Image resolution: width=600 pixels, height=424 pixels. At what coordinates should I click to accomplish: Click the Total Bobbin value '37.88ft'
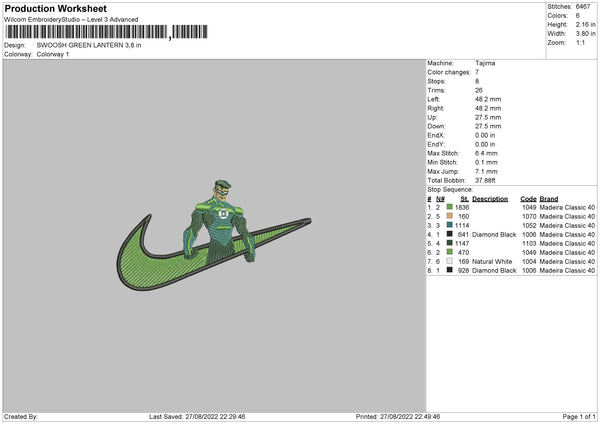pos(485,180)
